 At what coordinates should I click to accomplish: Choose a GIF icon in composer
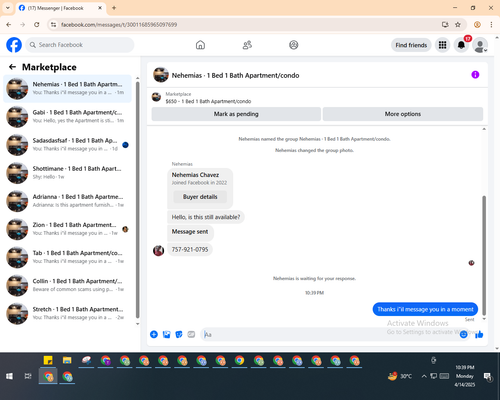pos(191,334)
